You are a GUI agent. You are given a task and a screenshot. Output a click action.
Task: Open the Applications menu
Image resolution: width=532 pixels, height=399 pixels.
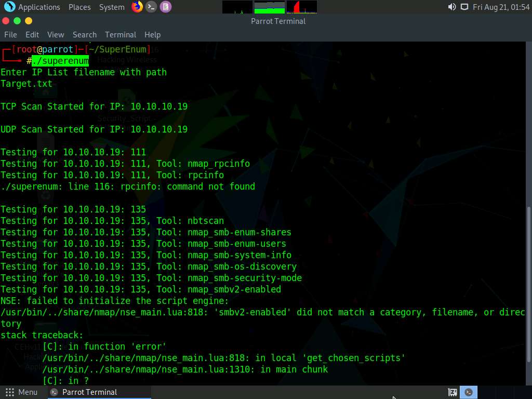pyautogui.click(x=39, y=7)
